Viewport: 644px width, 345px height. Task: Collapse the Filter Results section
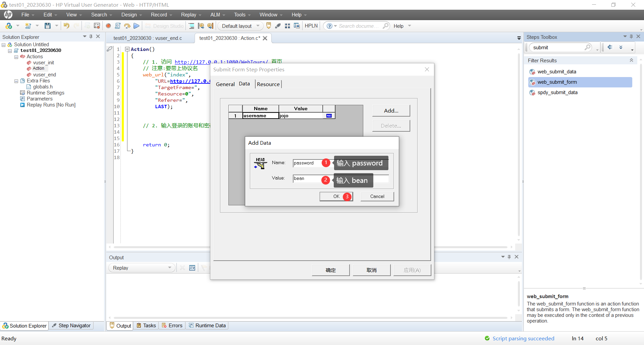tap(631, 60)
